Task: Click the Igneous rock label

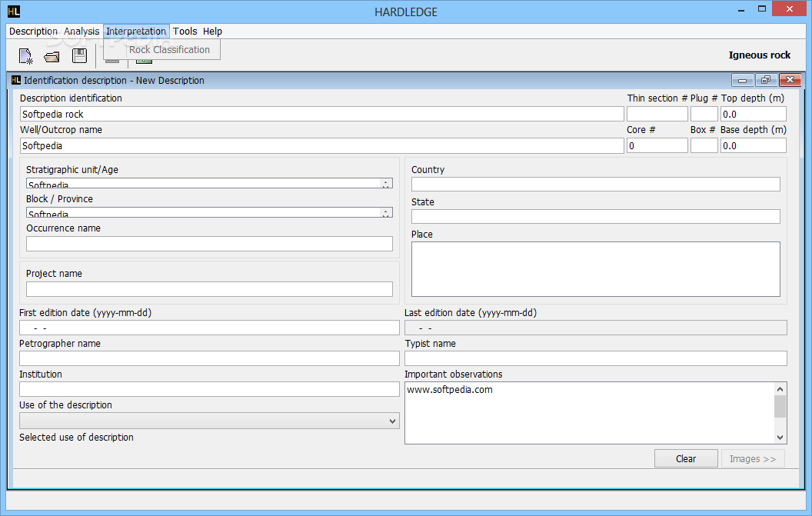Action: [759, 55]
